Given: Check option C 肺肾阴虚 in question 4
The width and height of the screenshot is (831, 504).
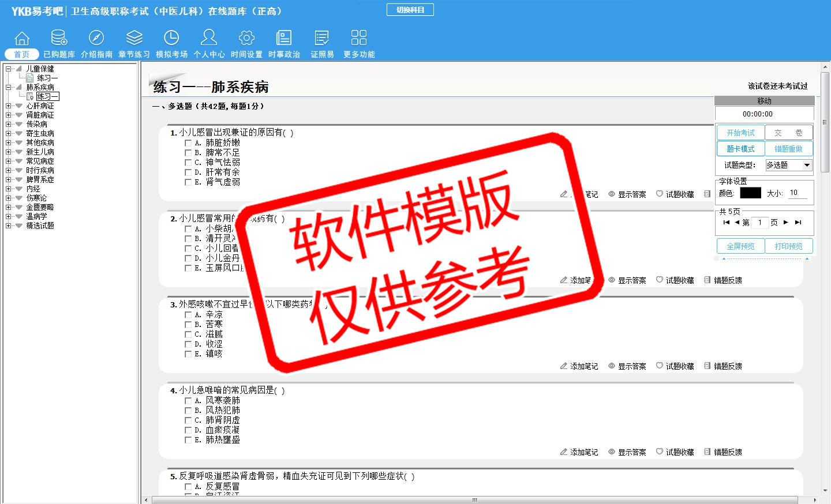Looking at the screenshot, I should (x=188, y=420).
